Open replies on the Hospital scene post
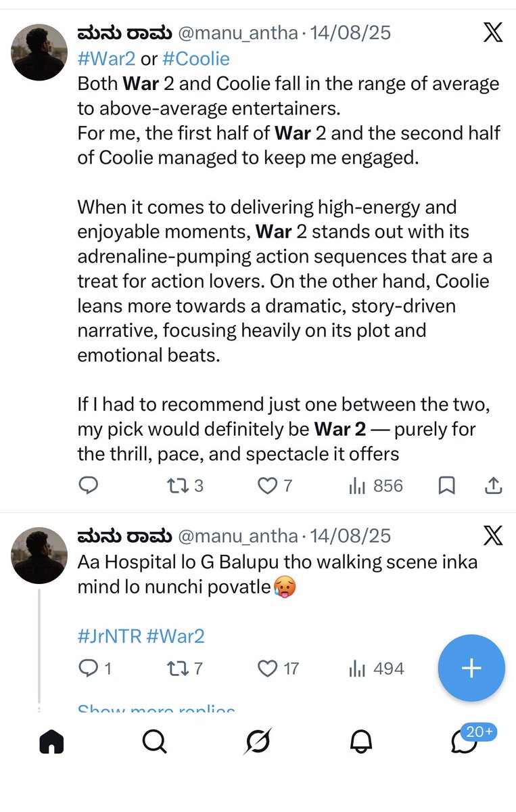This screenshot has width=516, height=812. tap(95, 669)
